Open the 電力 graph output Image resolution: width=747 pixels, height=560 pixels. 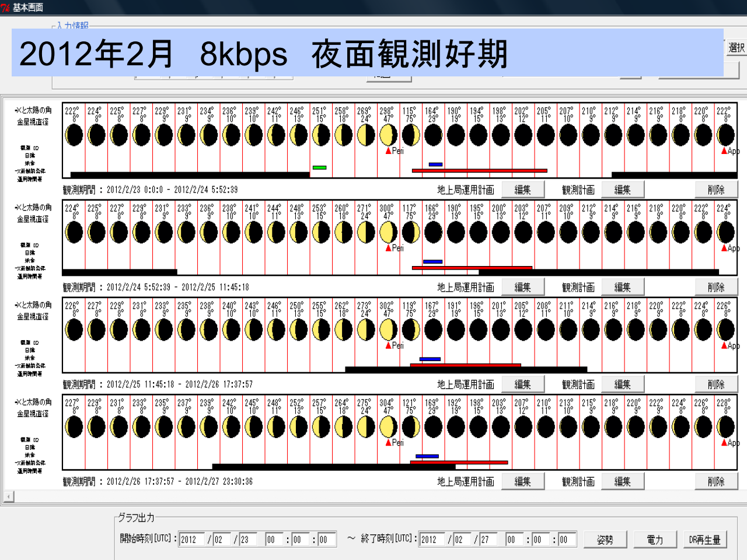click(655, 540)
